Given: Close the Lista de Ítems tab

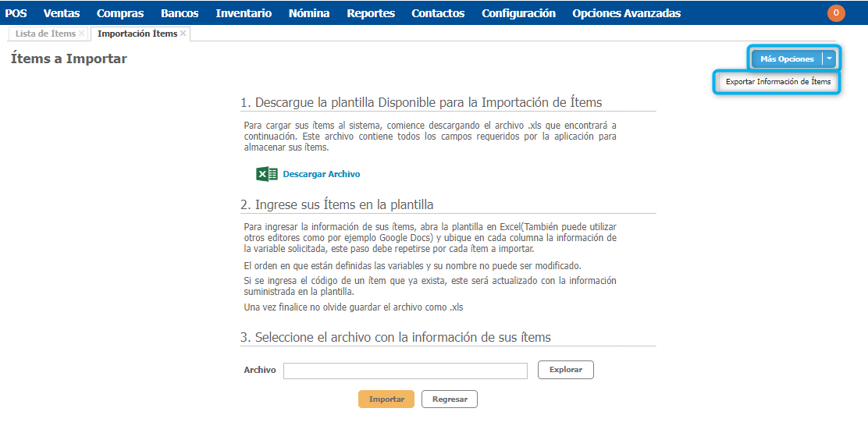Looking at the screenshot, I should point(82,34).
